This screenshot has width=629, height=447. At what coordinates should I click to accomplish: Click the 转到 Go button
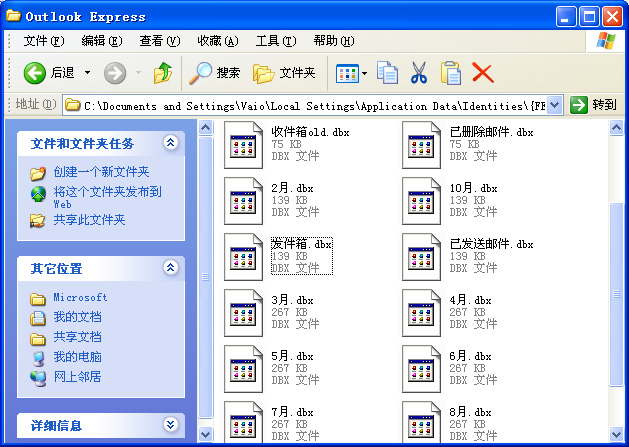pyautogui.click(x=594, y=105)
